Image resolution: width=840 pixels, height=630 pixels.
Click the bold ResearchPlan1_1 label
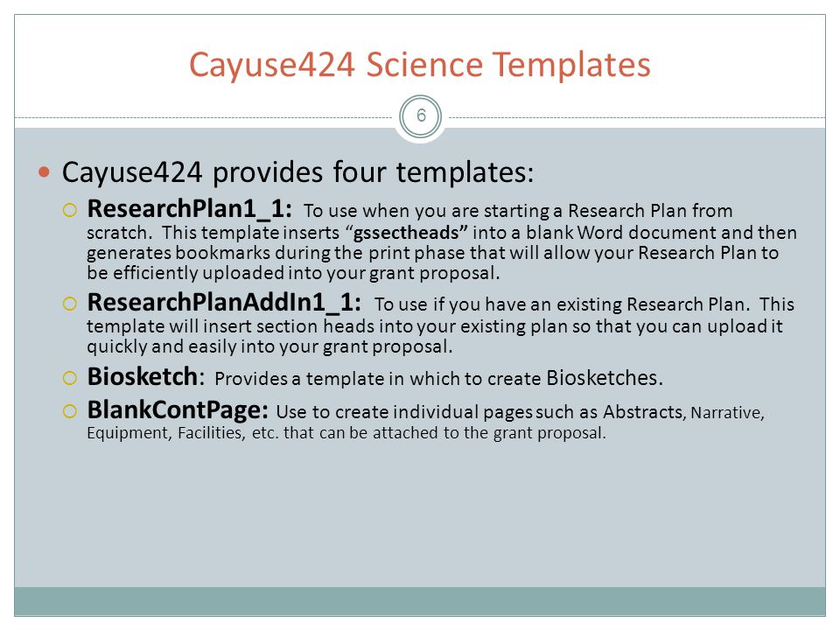point(190,209)
